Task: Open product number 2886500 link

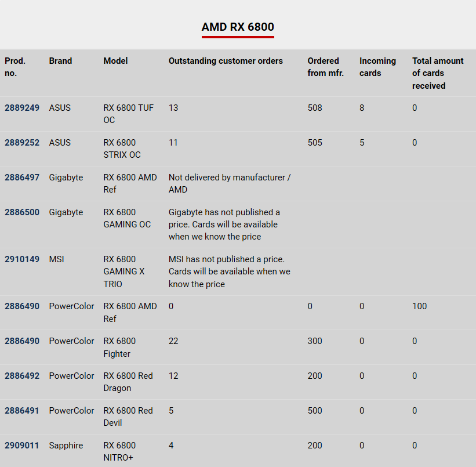Action: pyautogui.click(x=22, y=212)
